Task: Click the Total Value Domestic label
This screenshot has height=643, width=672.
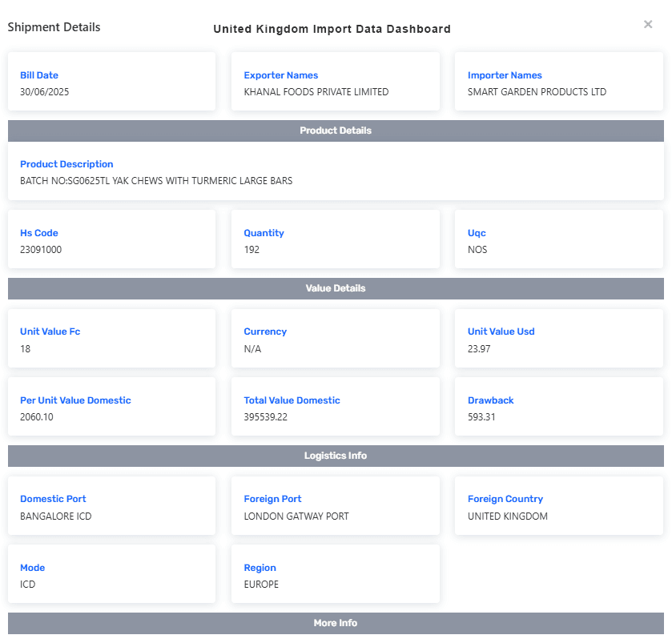Action: coord(292,400)
